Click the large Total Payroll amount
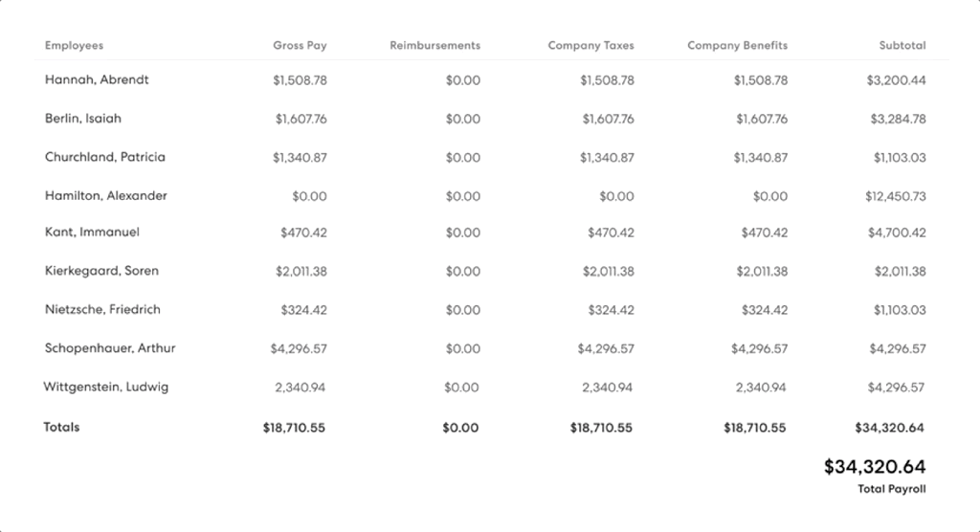The width and height of the screenshot is (980, 532). [875, 467]
